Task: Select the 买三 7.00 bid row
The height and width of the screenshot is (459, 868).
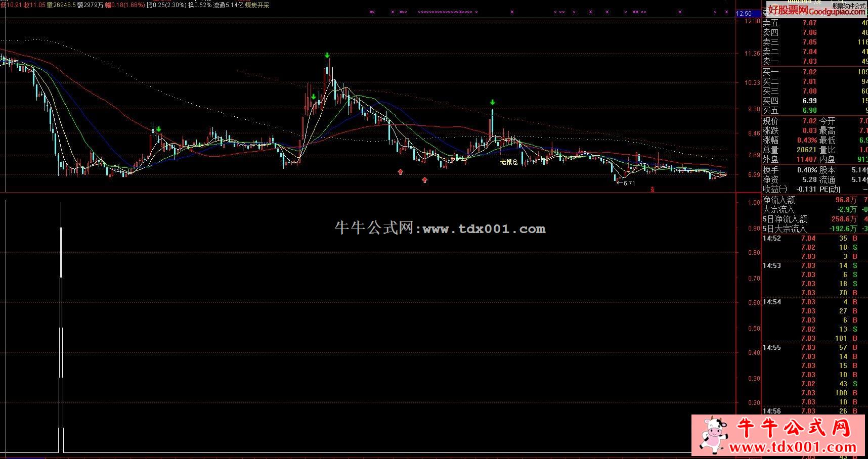Action: point(815,91)
